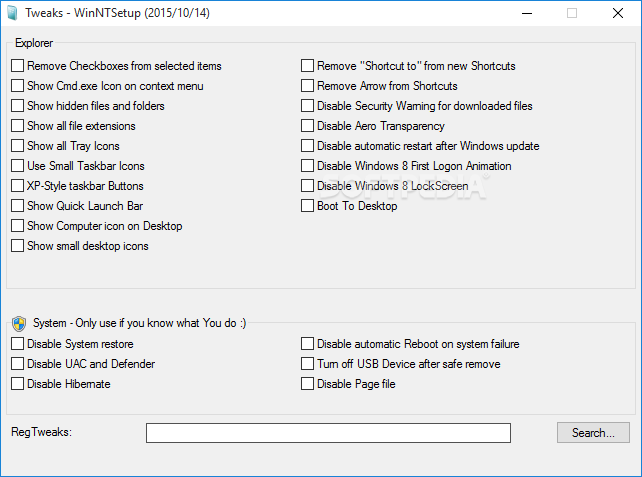The image size is (642, 477).
Task: Enable Show all file extensions
Action: point(18,126)
